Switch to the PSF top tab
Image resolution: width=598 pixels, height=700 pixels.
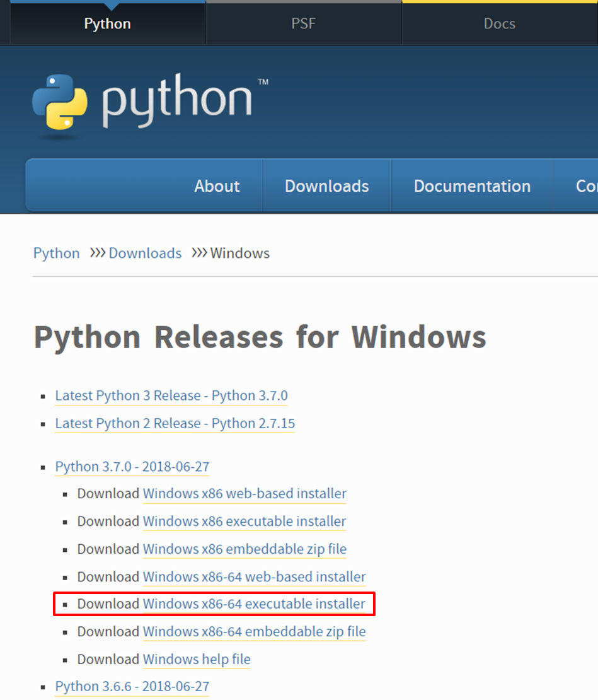tap(303, 24)
